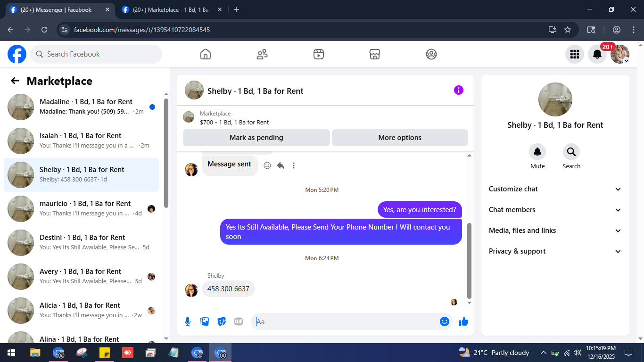
Task: Click the Facebook logo
Action: pos(17,54)
